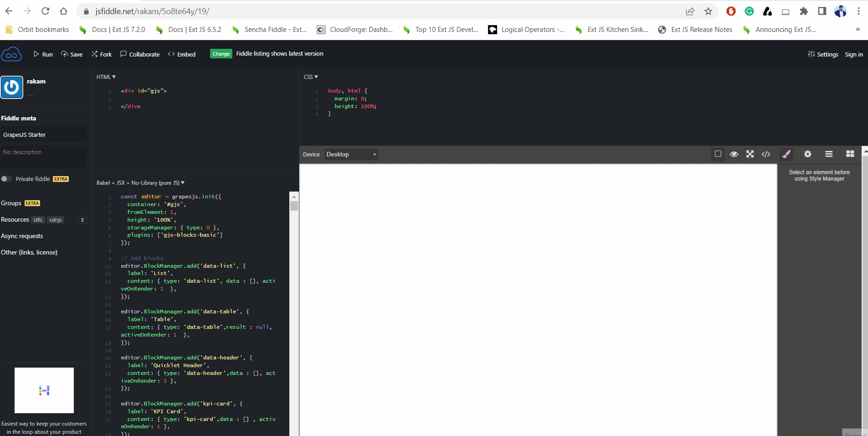Open the Style Manager paintbrush icon
The width and height of the screenshot is (868, 436).
click(786, 154)
